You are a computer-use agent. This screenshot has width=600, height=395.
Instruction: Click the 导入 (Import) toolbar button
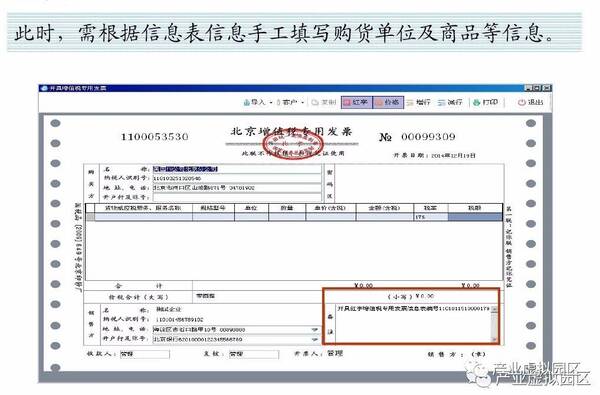click(x=254, y=102)
